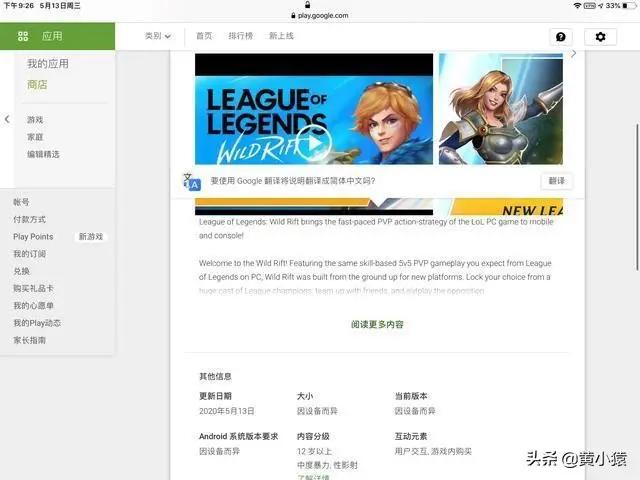Click the page vertical scrollbar
This screenshot has height=480, width=640.
(x=637, y=197)
